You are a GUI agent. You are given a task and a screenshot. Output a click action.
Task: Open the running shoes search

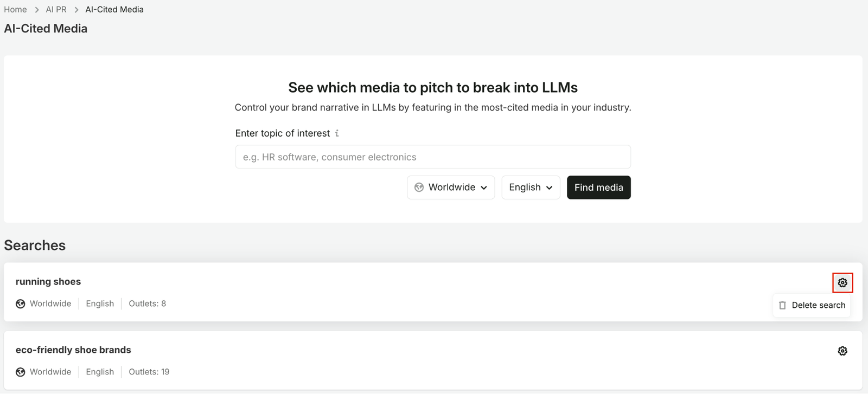click(48, 282)
